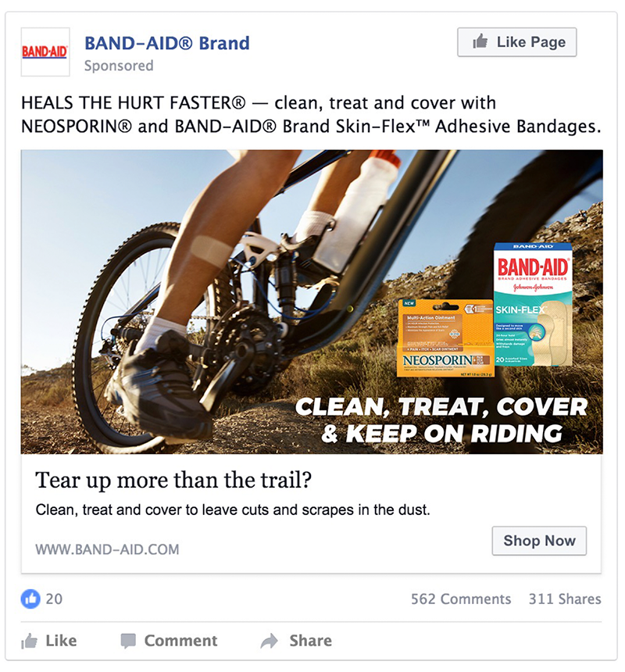625x672 pixels.
Task: Click the Share text under the post
Action: [311, 641]
